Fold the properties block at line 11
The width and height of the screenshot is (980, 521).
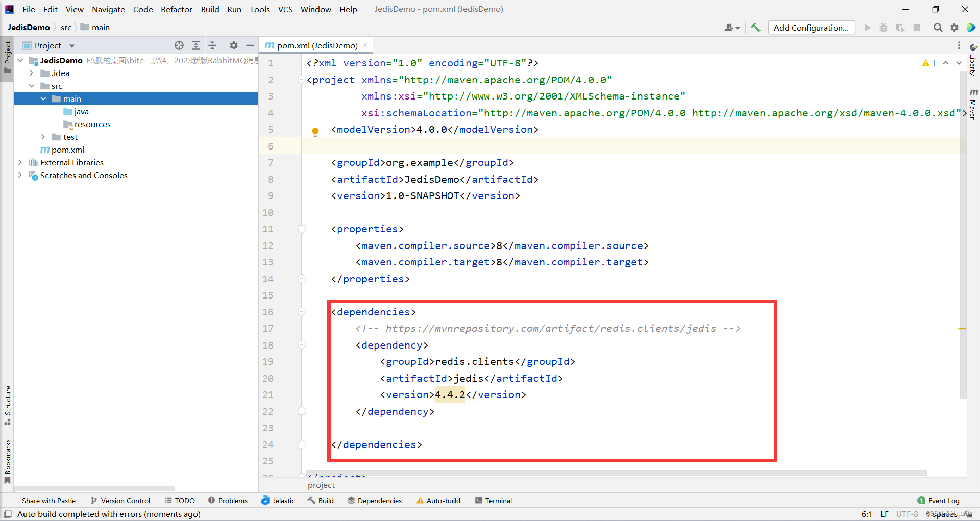tap(302, 229)
